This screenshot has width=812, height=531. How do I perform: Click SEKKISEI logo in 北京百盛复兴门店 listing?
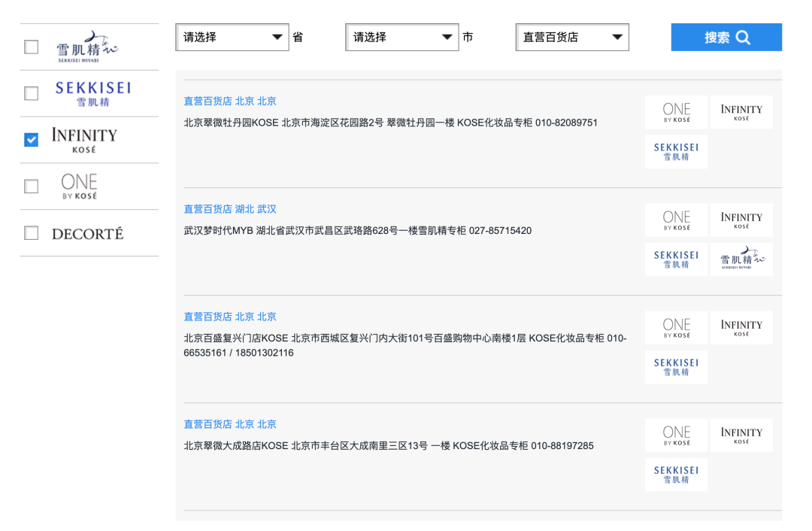coord(676,367)
